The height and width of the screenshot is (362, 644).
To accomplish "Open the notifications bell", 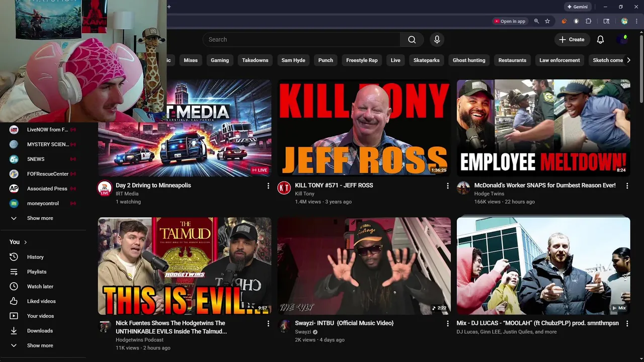I will [600, 40].
